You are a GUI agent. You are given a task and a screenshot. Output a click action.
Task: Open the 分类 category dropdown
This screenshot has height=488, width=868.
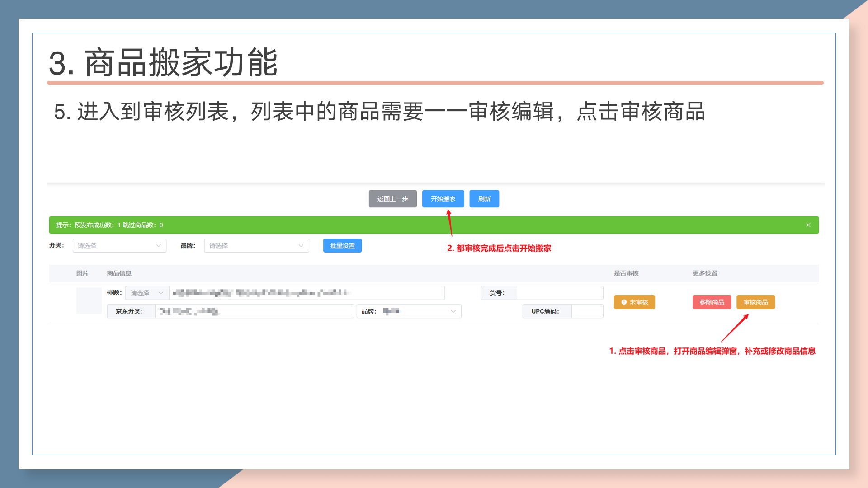(x=119, y=246)
